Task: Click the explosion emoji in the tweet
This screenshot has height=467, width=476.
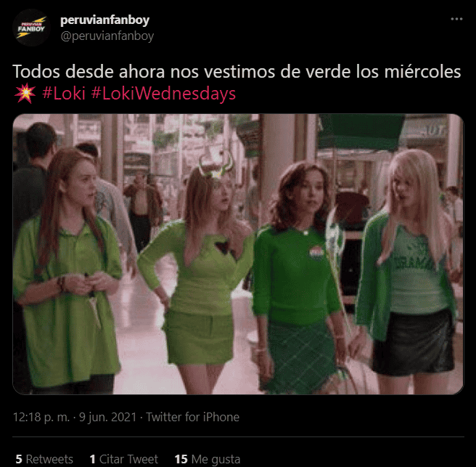Action: 25,93
